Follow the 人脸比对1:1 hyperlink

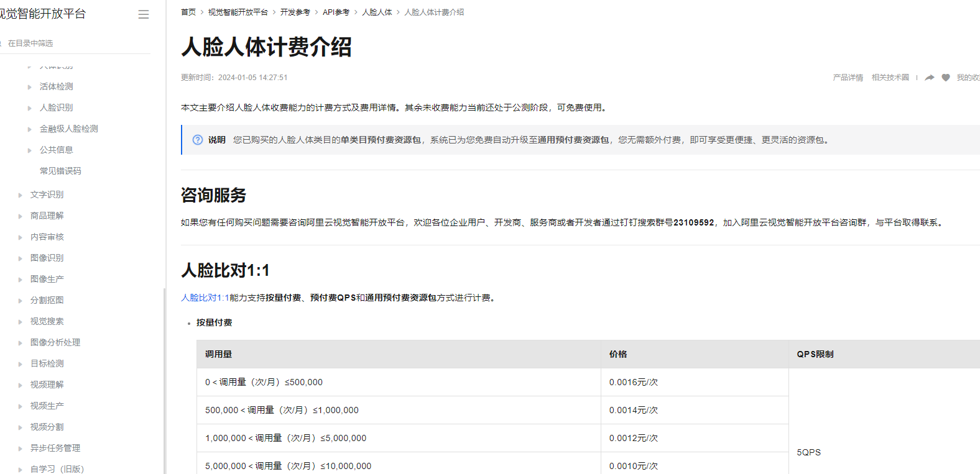(x=205, y=298)
